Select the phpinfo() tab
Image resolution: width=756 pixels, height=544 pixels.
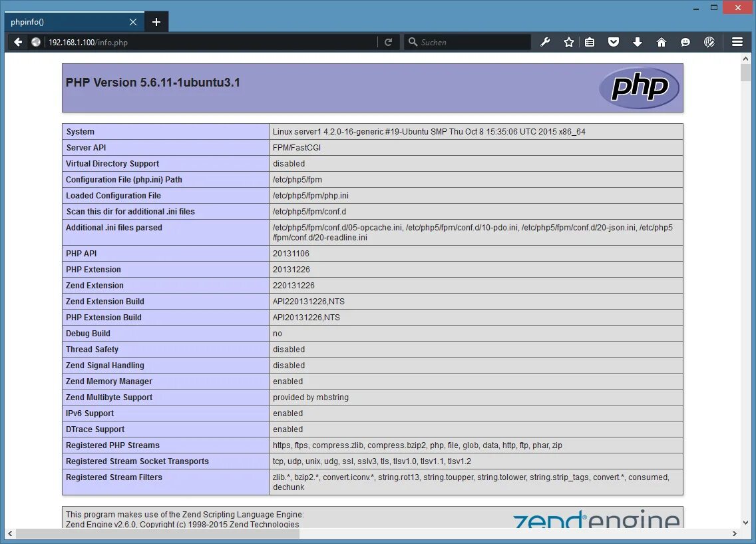[x=75, y=22]
